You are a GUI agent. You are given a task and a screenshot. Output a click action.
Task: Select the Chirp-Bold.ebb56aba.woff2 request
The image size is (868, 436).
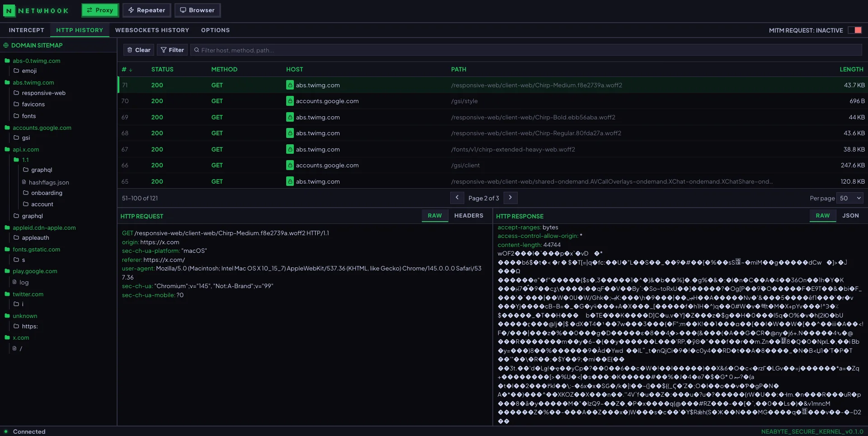(492, 117)
